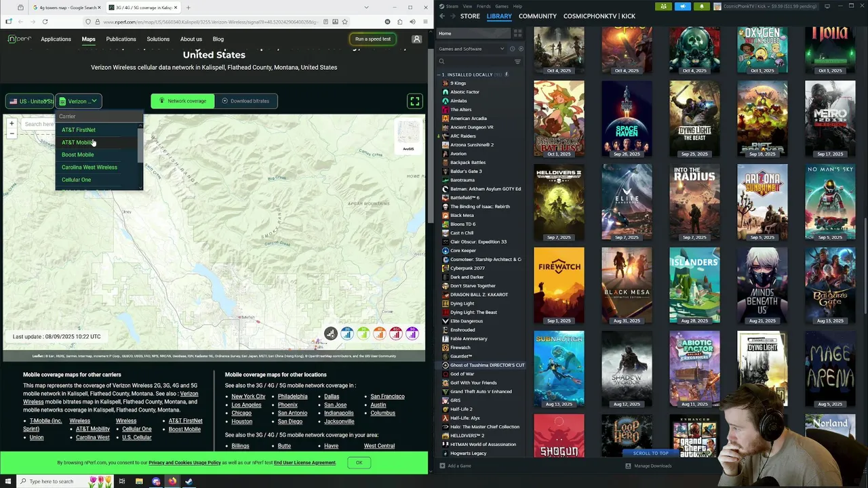Open the New York City coverage link
Image resolution: width=868 pixels, height=488 pixels.
point(248,396)
